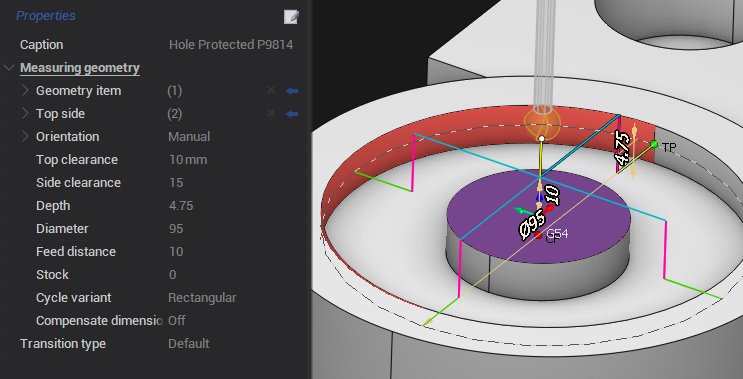This screenshot has height=379, width=743.
Task: Edit the Side clearance value 15
Action: 176,182
